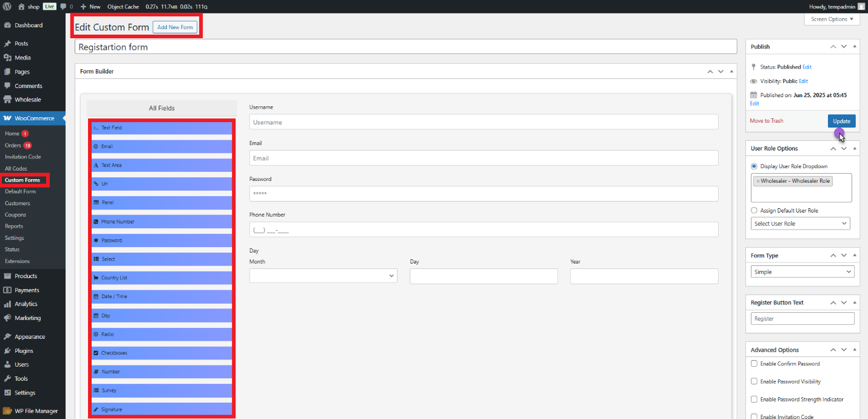Click the Update button

coord(842,121)
